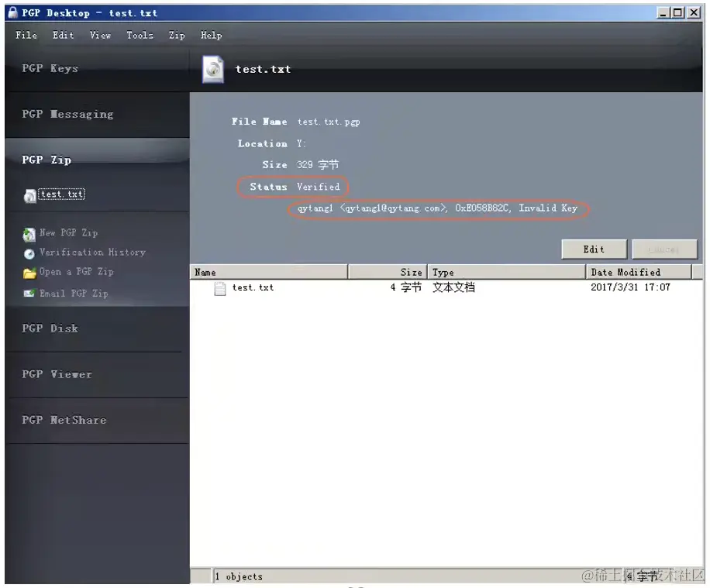710x588 pixels.
Task: Click the large test.txt header file icon
Action: pos(213,69)
